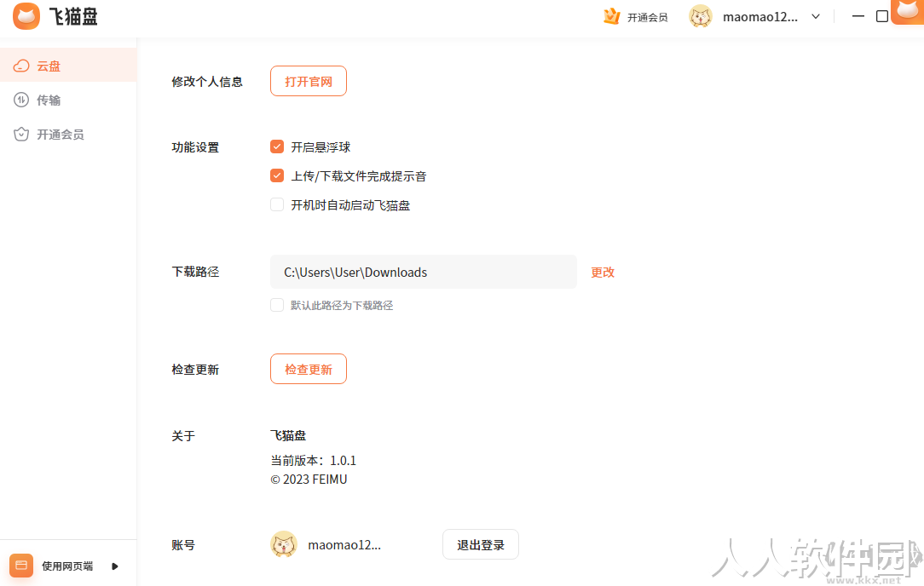Click the 下载路径 label
924x586 pixels.
click(195, 272)
